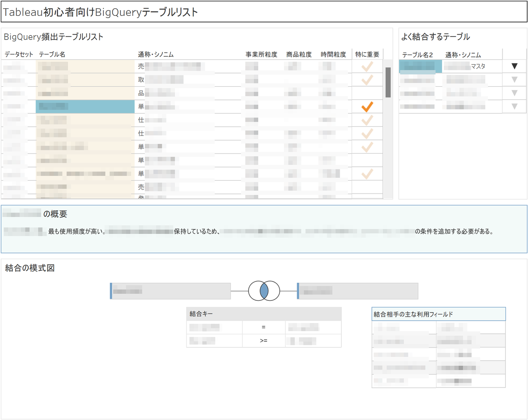Select the synonym cell starting with 品
Viewport: 528px width, 420px height.
(x=190, y=93)
